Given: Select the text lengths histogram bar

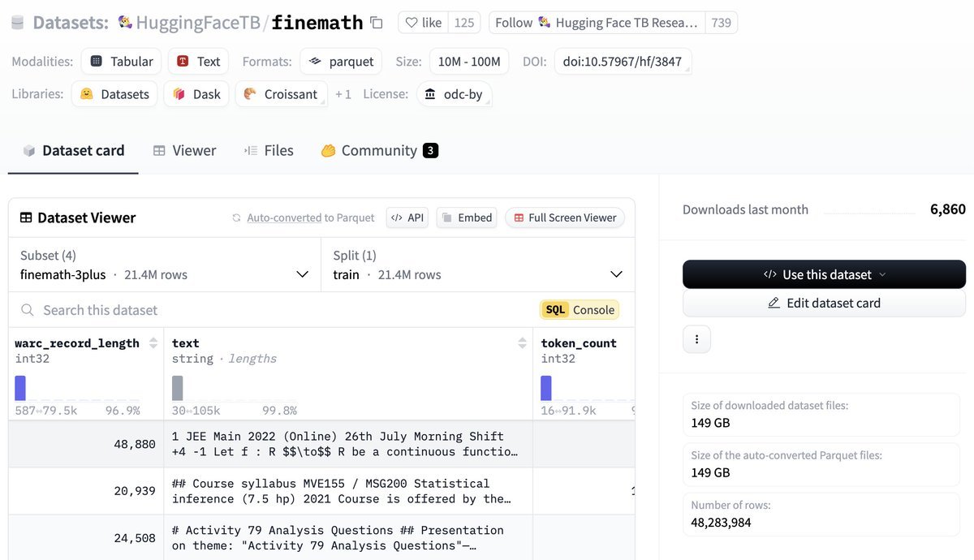Looking at the screenshot, I should (177, 388).
